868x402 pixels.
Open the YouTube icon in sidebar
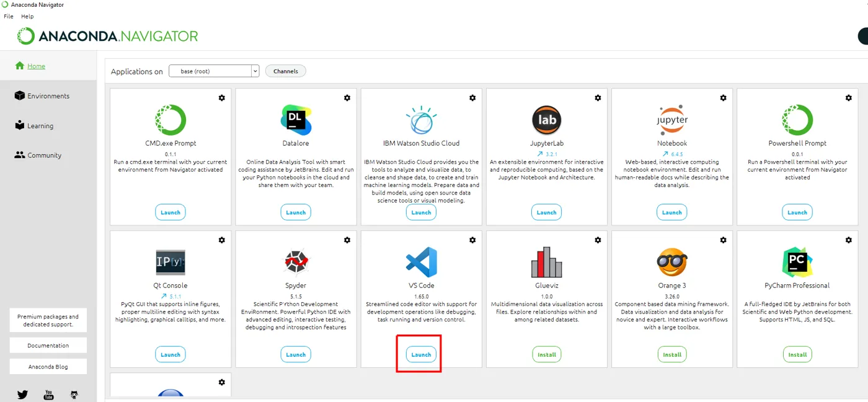pyautogui.click(x=48, y=395)
